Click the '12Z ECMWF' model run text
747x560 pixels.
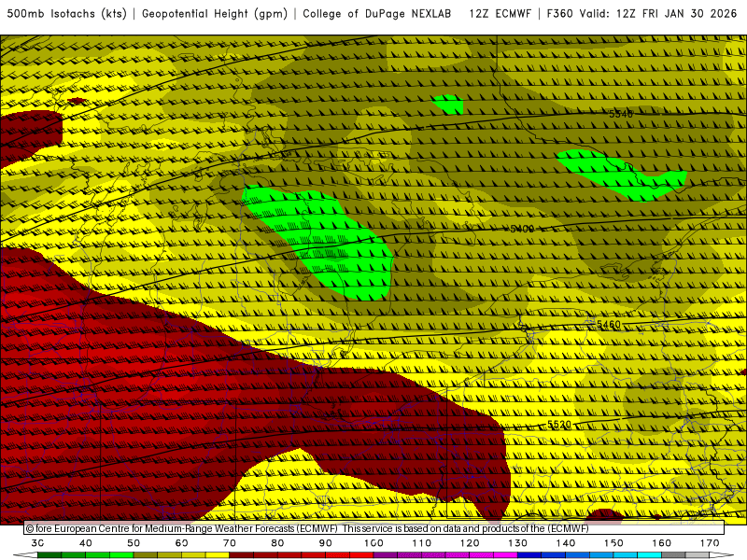coord(500,14)
